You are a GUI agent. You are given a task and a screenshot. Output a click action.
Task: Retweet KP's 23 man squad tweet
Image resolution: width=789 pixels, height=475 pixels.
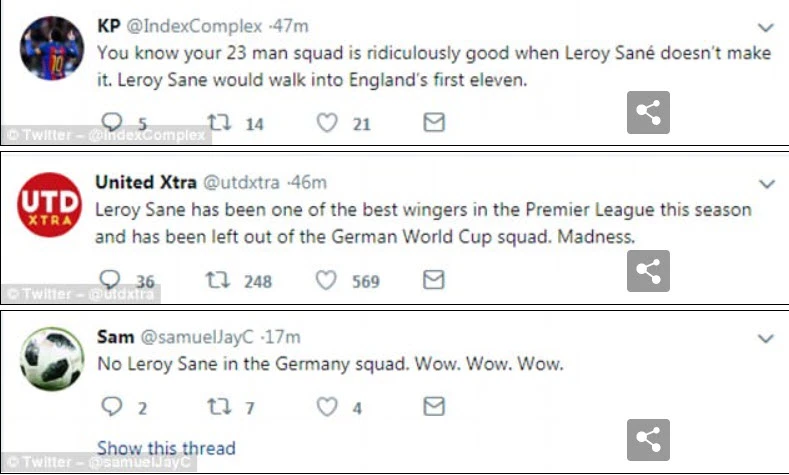(216, 123)
